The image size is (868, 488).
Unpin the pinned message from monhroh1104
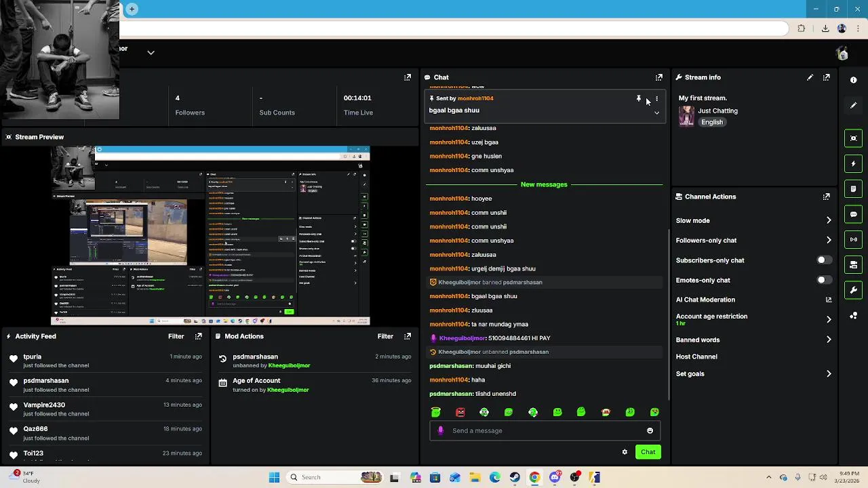tap(638, 99)
